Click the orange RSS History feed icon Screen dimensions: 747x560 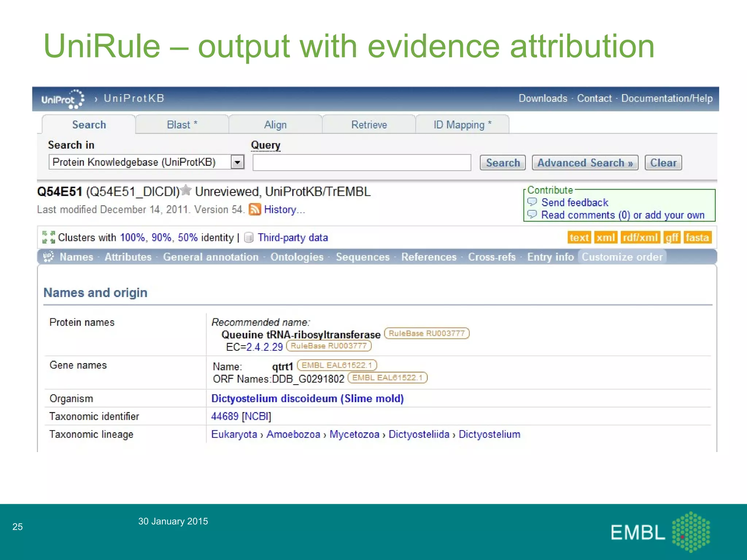pyautogui.click(x=255, y=210)
